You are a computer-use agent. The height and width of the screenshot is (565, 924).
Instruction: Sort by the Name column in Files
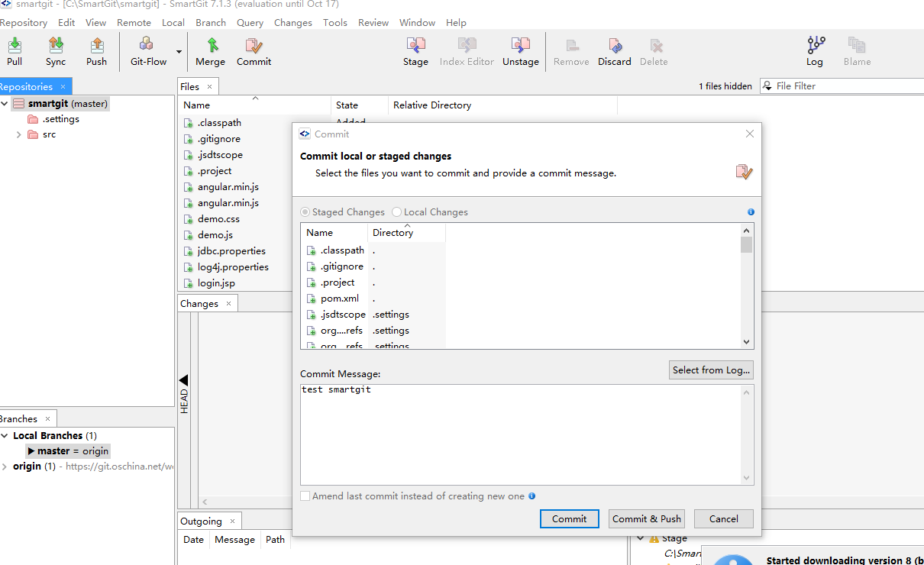point(255,105)
